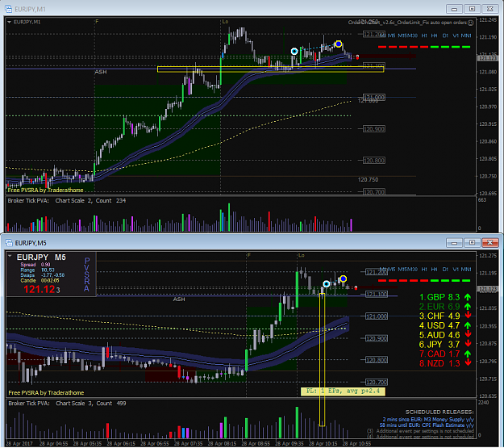Click the red down arrow beside CHF 4.9
Image resolution: width=504 pixels, height=448 pixels.
(468, 316)
